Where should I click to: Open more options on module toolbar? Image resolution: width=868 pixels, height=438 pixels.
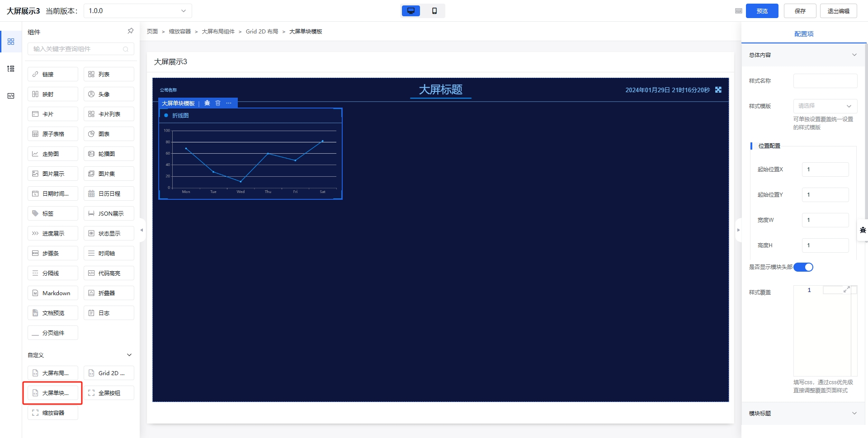[x=229, y=103]
